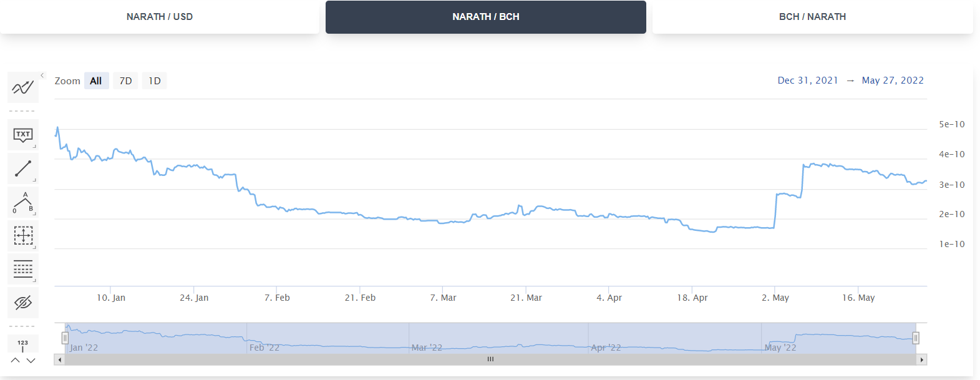Select the indicators chart tool icon
The width and height of the screenshot is (980, 380).
pyautogui.click(x=23, y=87)
